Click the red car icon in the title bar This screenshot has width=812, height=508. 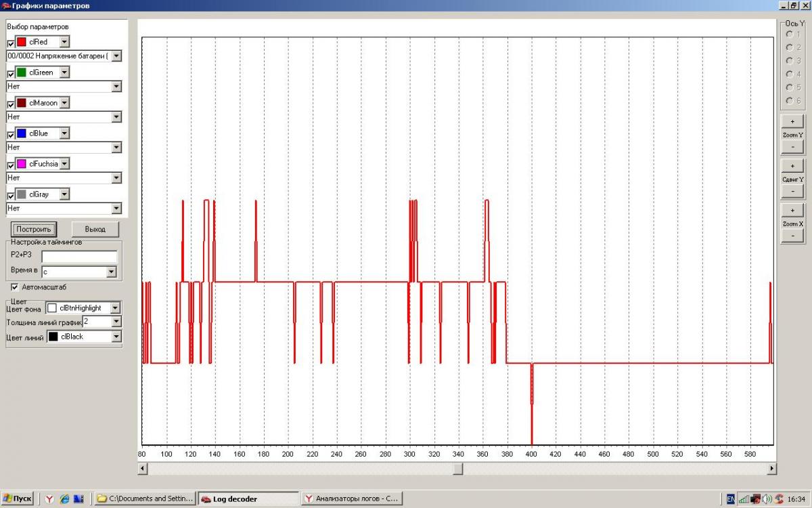(6, 5)
